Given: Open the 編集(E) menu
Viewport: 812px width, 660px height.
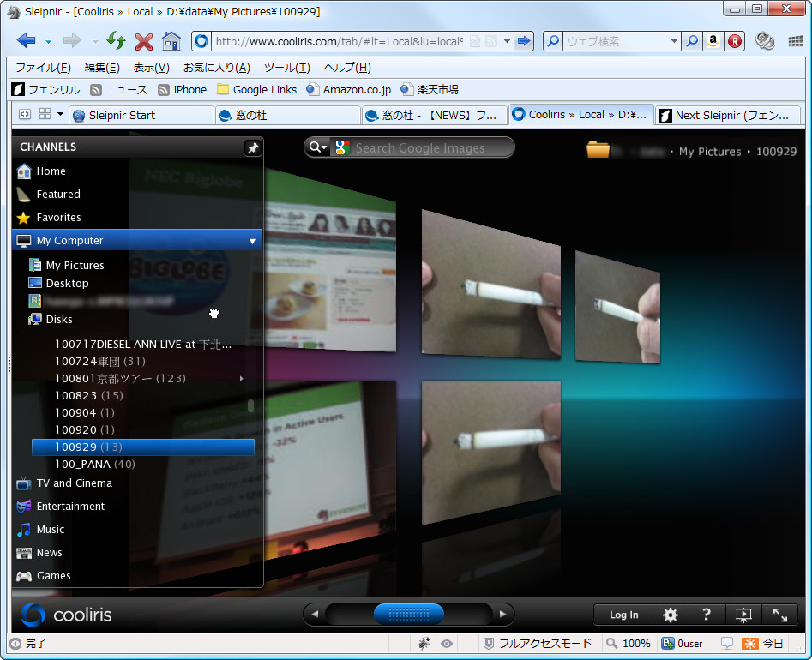Looking at the screenshot, I should 102,68.
